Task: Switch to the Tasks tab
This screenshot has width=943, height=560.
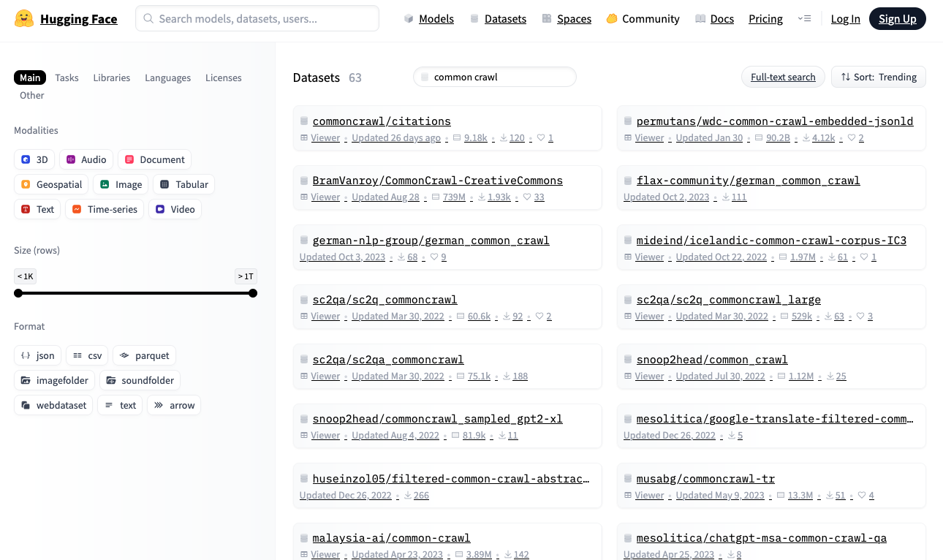Action: 67,77
